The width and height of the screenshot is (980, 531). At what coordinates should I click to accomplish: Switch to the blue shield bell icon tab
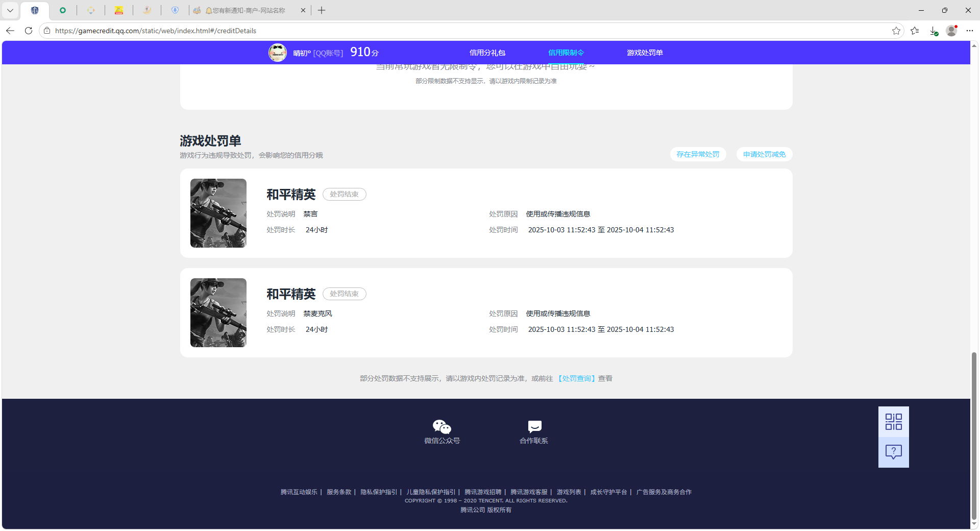175,10
